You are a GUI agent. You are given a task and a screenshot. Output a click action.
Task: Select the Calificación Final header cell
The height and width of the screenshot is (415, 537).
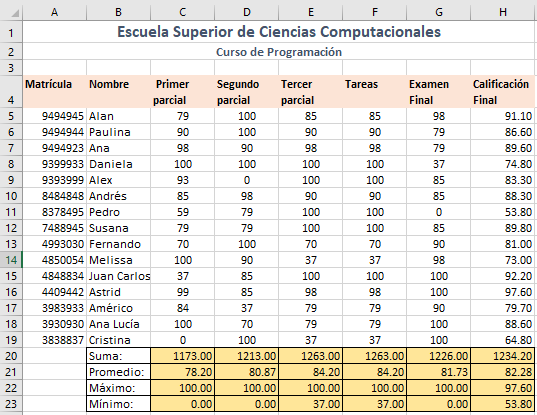tap(503, 92)
